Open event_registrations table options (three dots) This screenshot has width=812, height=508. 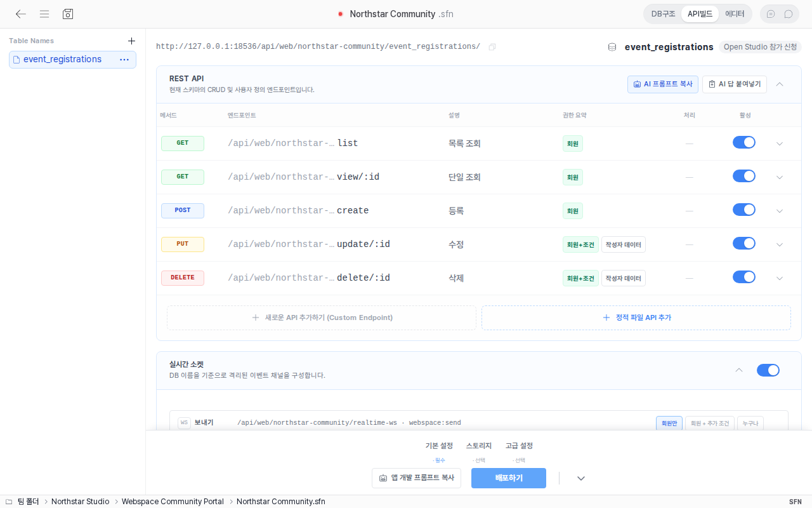pyautogui.click(x=124, y=60)
